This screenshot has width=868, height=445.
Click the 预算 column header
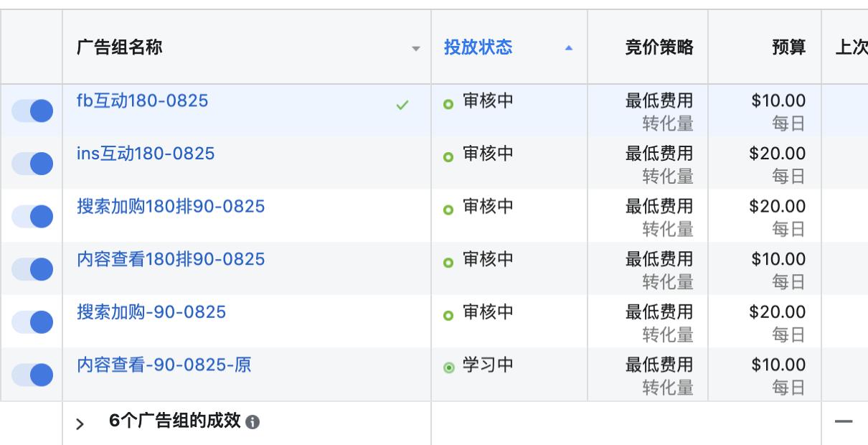point(788,46)
